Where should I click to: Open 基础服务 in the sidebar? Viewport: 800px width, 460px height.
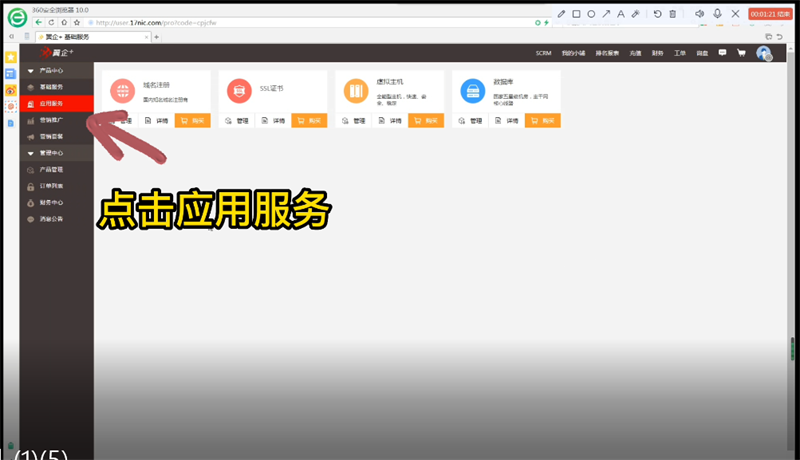pos(57,87)
